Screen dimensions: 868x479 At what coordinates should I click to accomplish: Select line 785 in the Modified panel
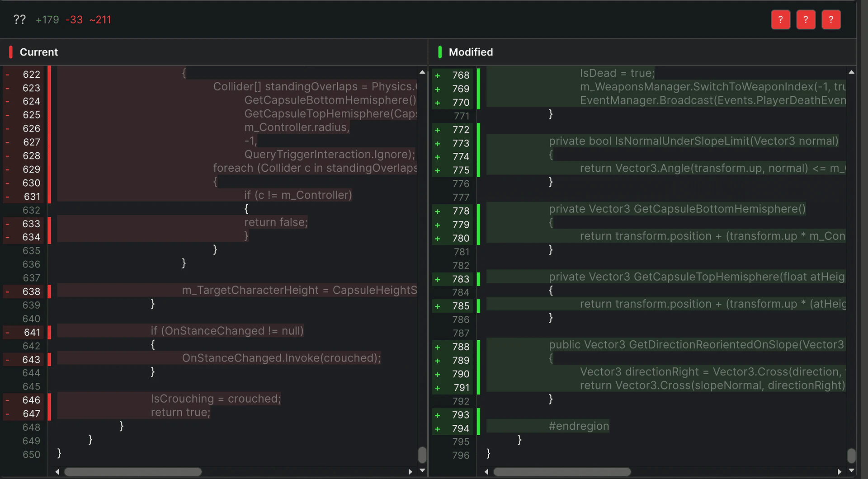[633, 306]
